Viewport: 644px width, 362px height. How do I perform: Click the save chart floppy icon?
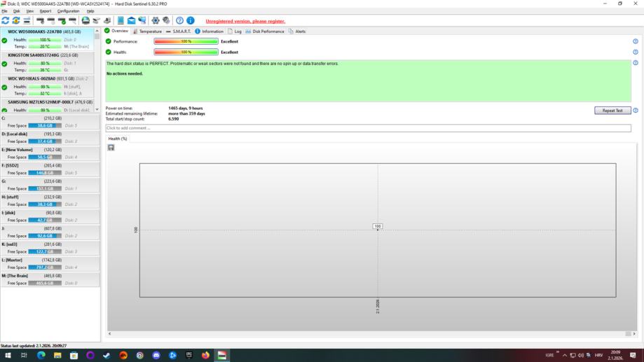111,147
